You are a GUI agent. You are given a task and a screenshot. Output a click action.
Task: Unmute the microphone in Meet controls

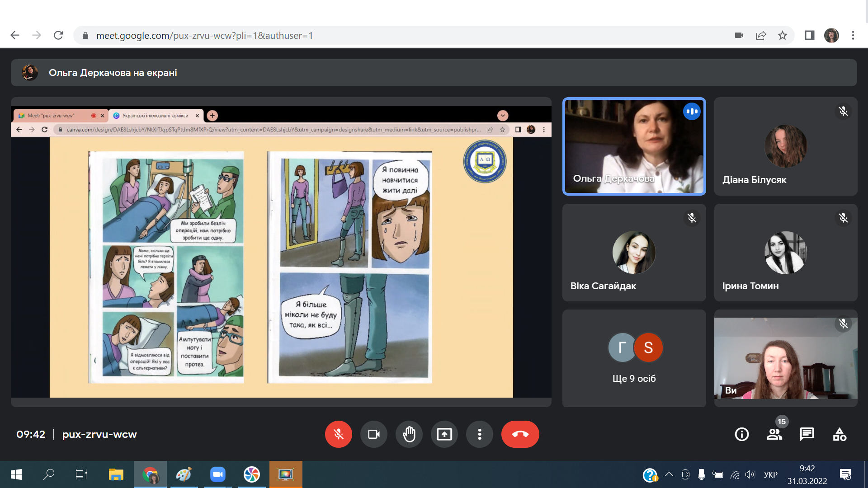tap(338, 434)
